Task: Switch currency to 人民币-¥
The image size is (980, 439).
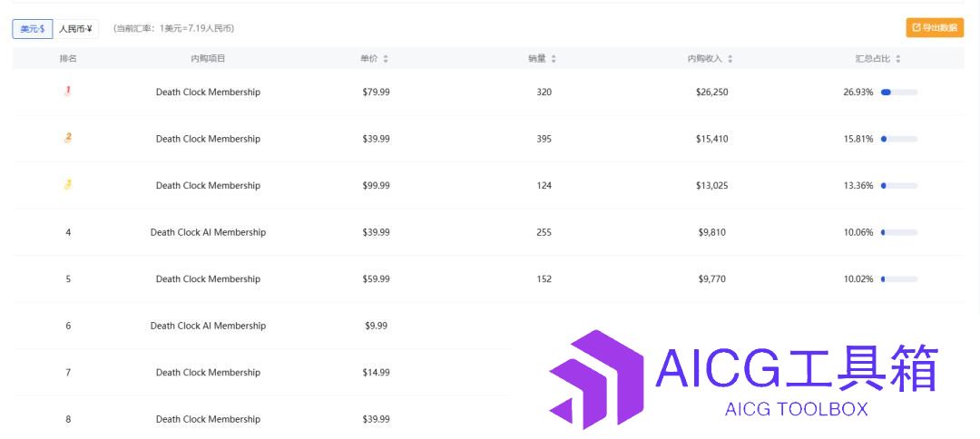Action: 75,29
